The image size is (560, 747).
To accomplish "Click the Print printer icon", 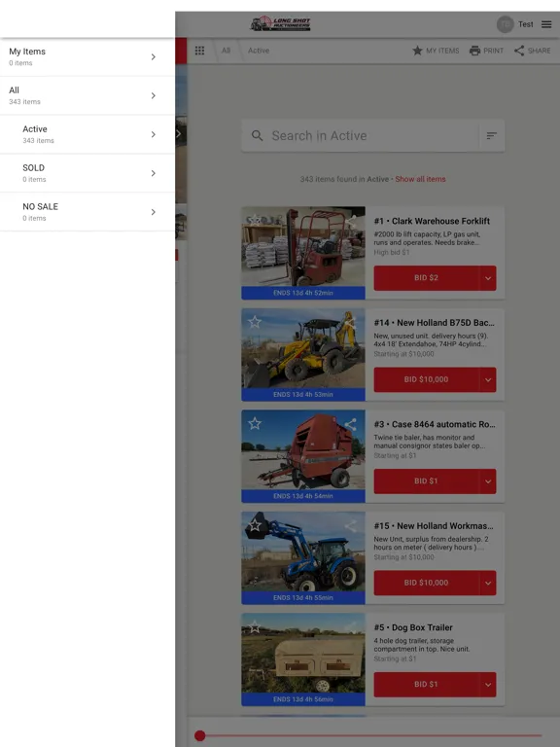I will (474, 51).
